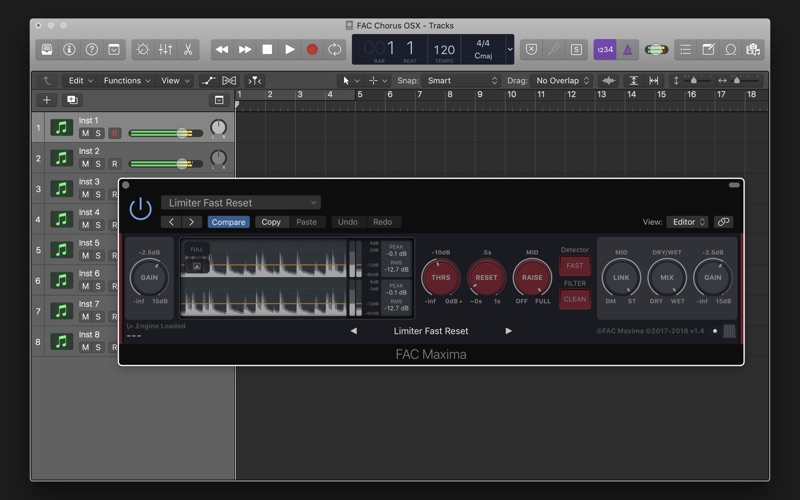
Task: Toggle Cycle mode loop button
Action: coord(335,49)
